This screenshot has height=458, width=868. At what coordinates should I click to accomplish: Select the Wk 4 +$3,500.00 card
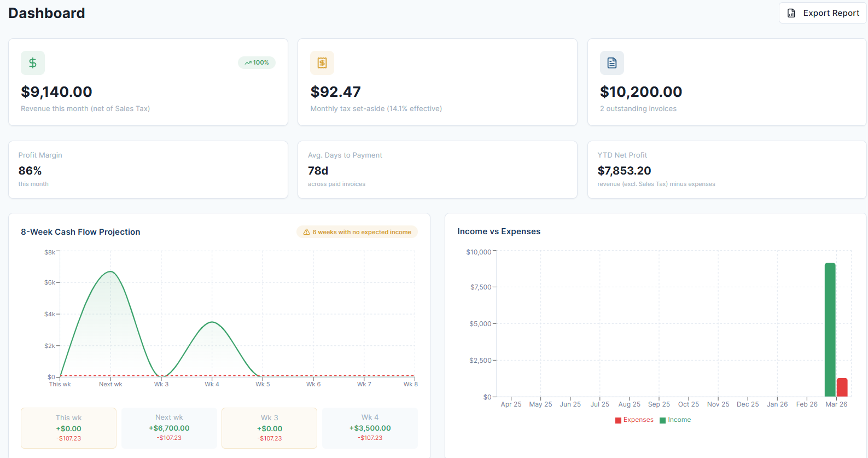pos(370,428)
